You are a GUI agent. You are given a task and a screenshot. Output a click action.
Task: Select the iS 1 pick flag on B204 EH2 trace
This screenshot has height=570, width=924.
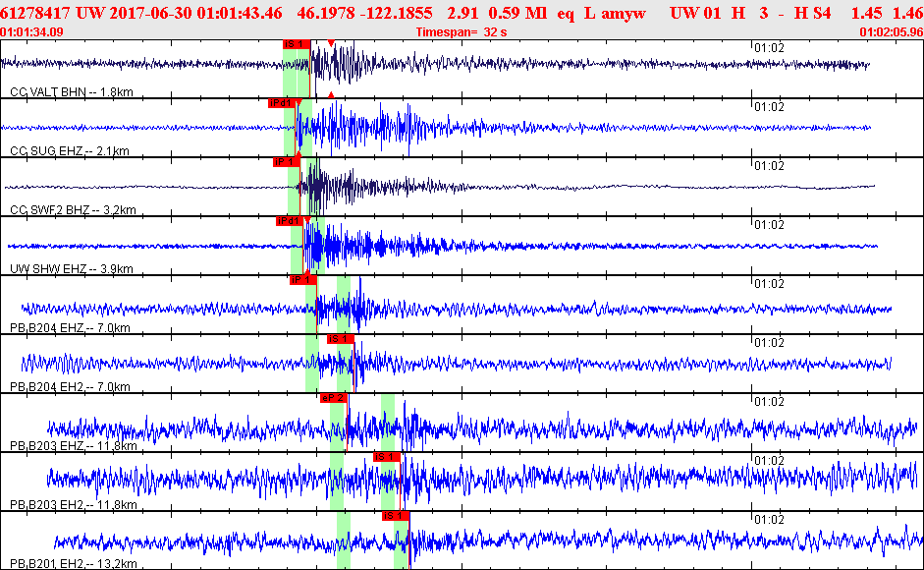pos(341,339)
